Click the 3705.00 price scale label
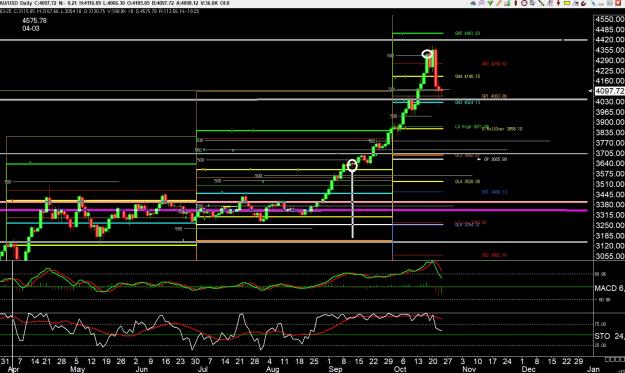The image size is (625, 373). [610, 153]
